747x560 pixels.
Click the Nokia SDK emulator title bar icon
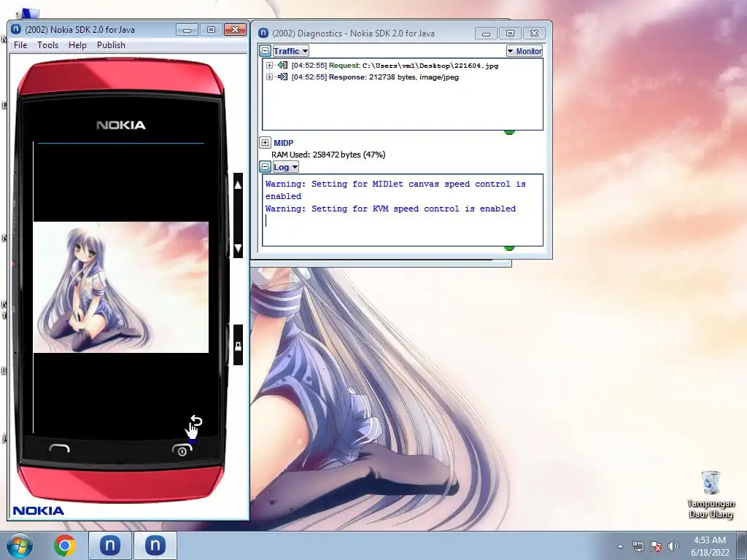(16, 29)
